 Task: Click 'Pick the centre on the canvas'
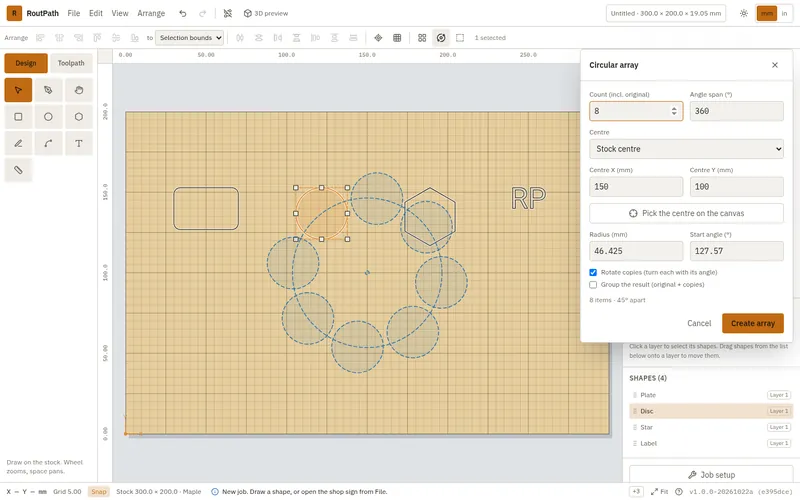click(686, 213)
